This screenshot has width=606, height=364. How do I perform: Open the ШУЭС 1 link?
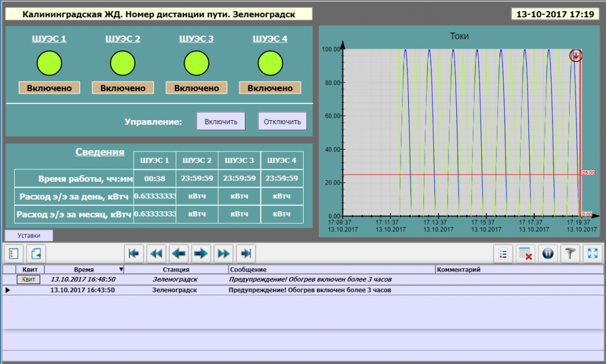tap(49, 38)
